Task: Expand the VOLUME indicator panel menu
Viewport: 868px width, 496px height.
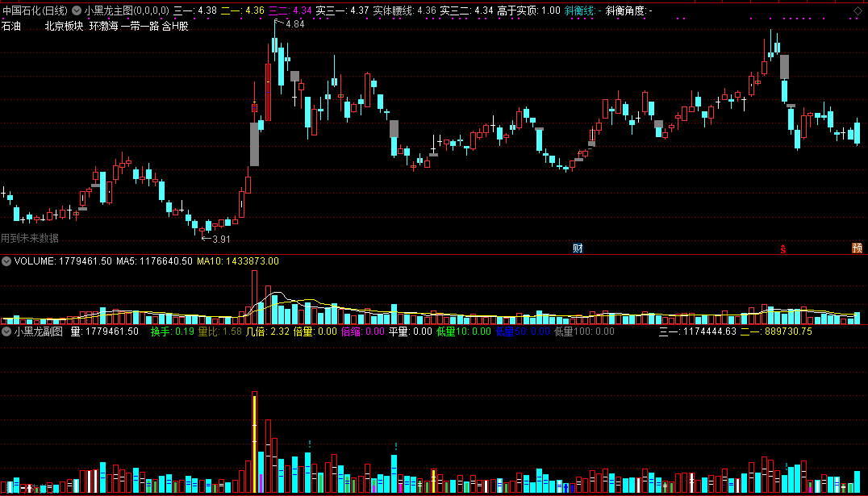Action: (6, 261)
